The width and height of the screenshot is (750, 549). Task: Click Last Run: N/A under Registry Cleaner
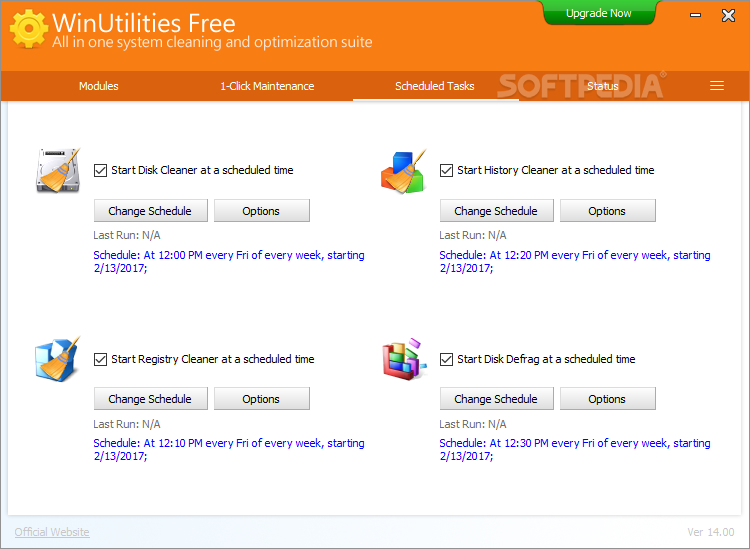[127, 424]
